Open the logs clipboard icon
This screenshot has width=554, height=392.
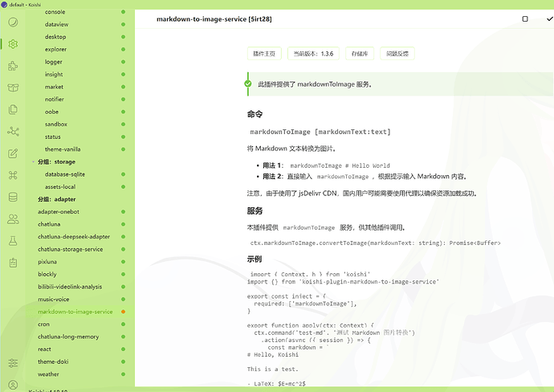(13, 263)
